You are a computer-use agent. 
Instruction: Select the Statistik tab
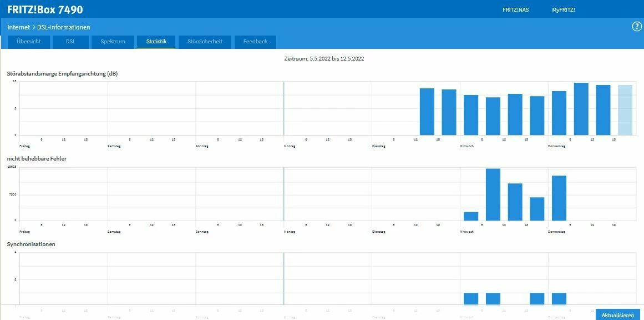pyautogui.click(x=156, y=42)
